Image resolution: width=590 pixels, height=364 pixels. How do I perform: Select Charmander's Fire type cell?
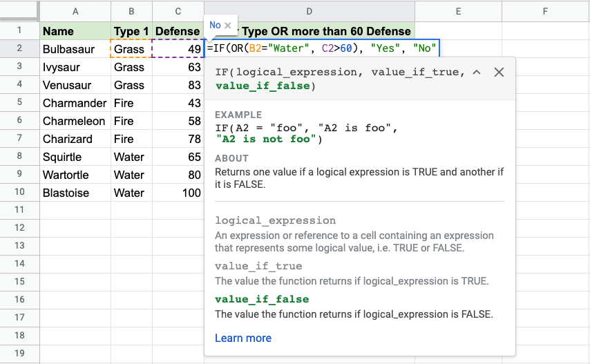tap(131, 103)
